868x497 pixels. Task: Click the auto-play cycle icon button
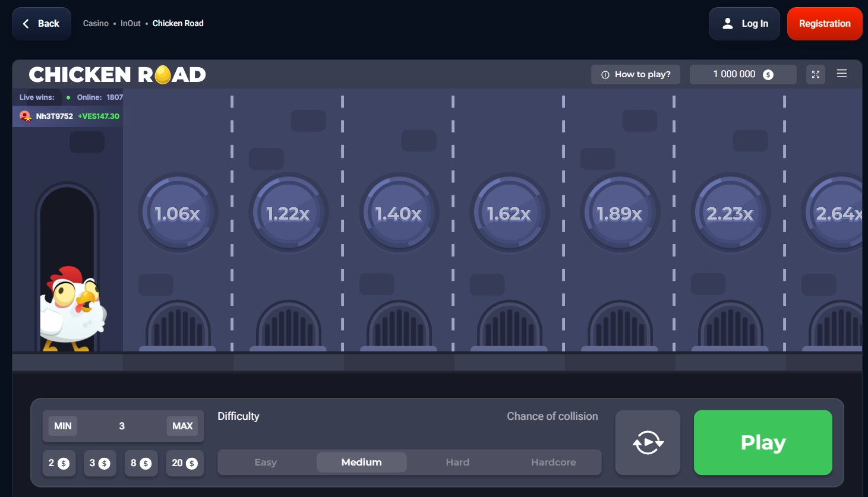[x=648, y=442]
